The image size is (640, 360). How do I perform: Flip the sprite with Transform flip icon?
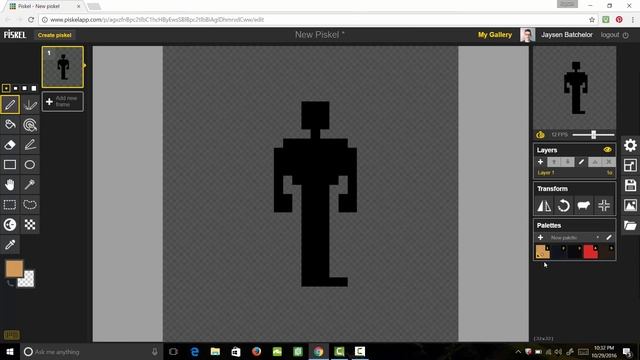point(544,206)
